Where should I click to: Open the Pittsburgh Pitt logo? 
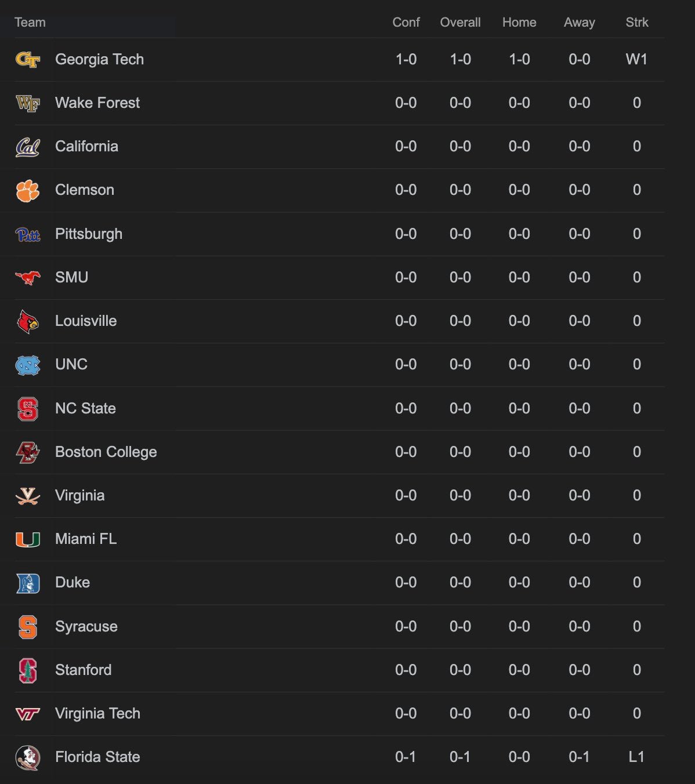click(x=28, y=234)
